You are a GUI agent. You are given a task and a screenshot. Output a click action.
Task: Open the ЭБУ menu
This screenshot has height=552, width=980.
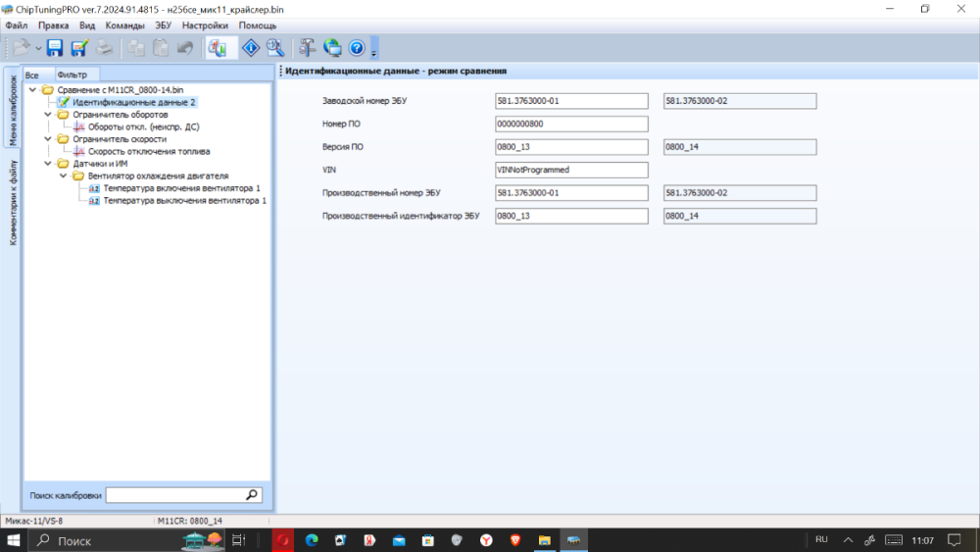163,25
